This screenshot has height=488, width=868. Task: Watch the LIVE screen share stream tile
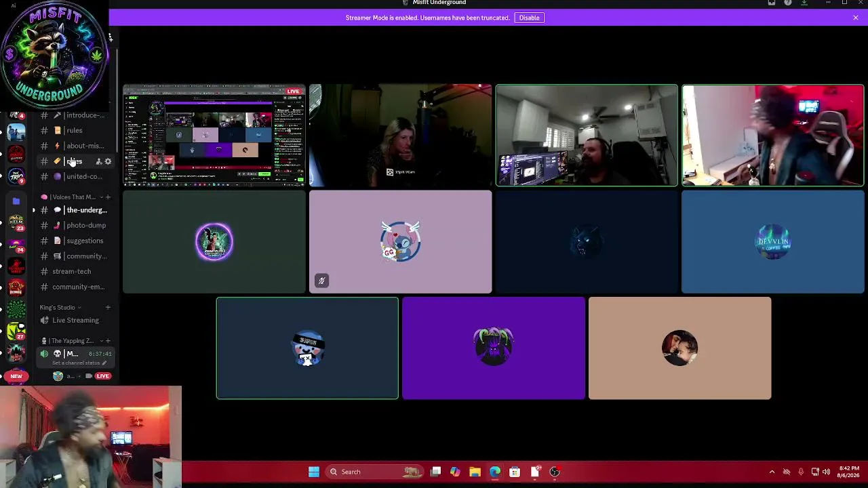(214, 135)
